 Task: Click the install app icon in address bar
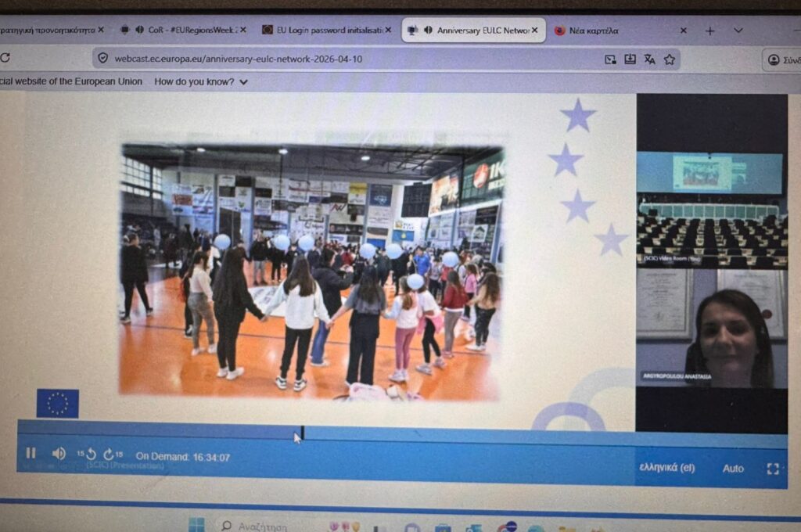630,59
